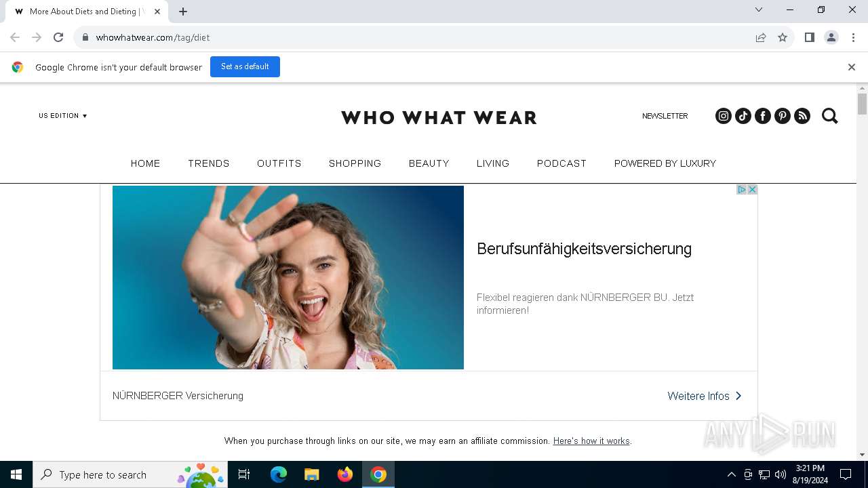Click the Who What Wear logo

(439, 117)
